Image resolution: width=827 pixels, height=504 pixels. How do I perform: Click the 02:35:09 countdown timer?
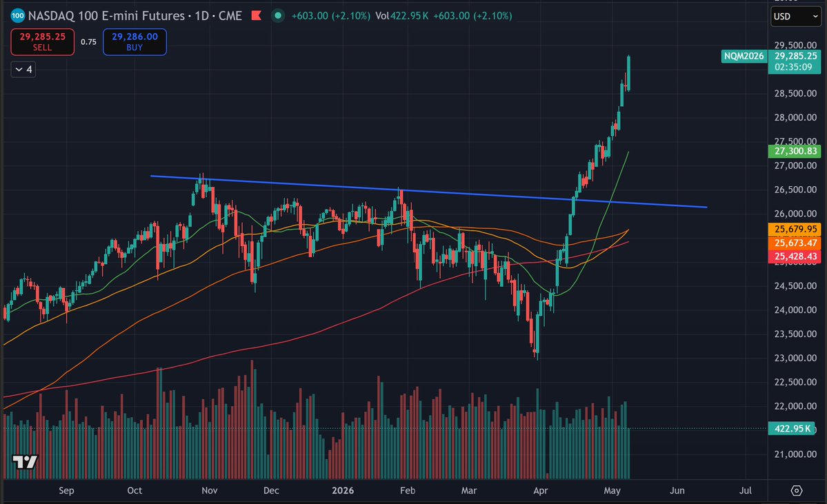click(793, 68)
